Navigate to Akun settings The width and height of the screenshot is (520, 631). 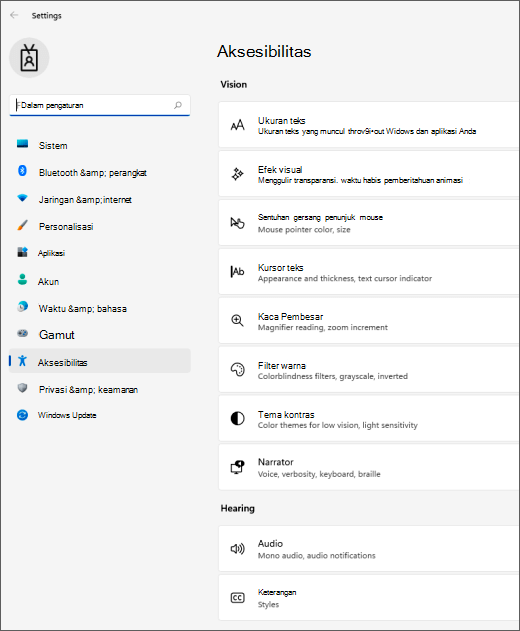[x=100, y=281]
